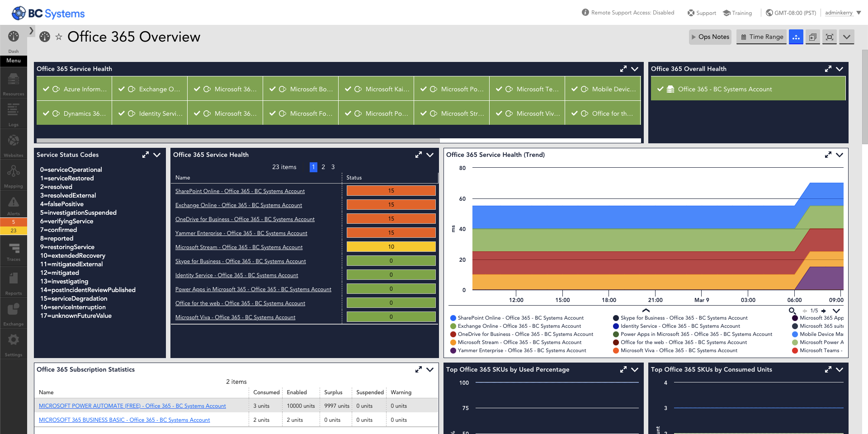Image resolution: width=868 pixels, height=434 pixels.
Task: Open dashboard options dropdown chevron
Action: 847,37
